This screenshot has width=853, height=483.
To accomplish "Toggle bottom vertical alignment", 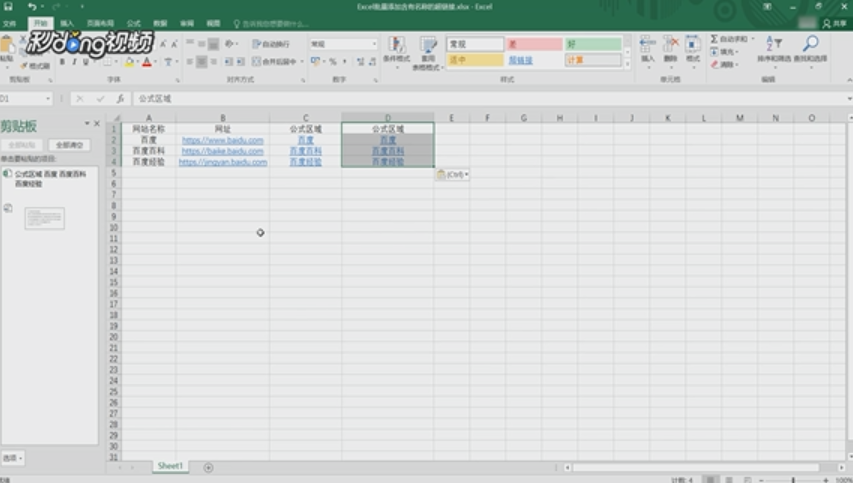I will point(213,44).
